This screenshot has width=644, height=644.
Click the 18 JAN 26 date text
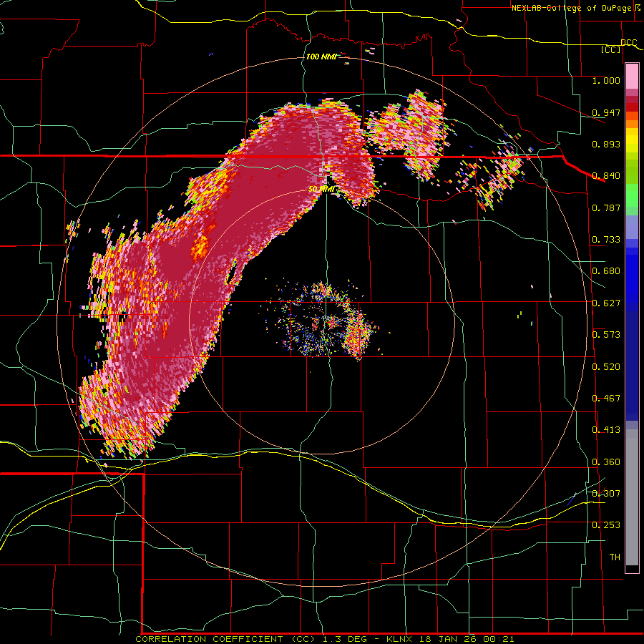point(449,639)
